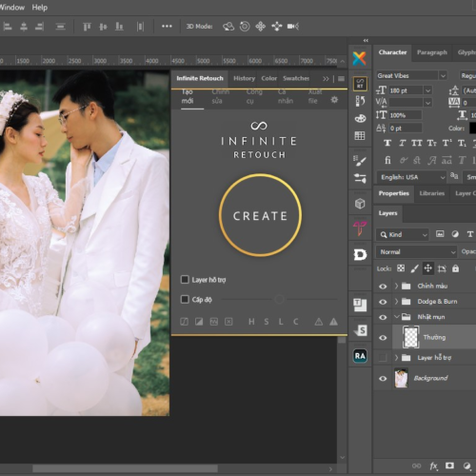Show more tabs via the double-arrow overflow

click(326, 79)
